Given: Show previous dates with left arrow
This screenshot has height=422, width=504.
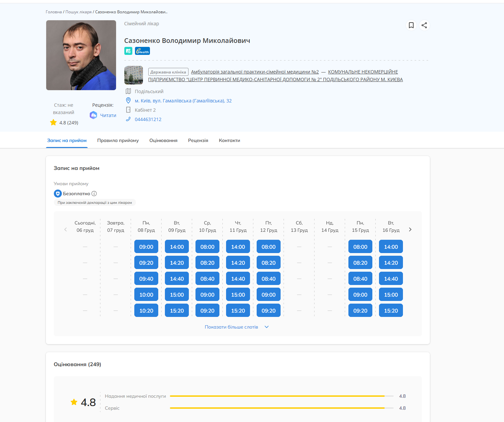Looking at the screenshot, I should coord(65,229).
